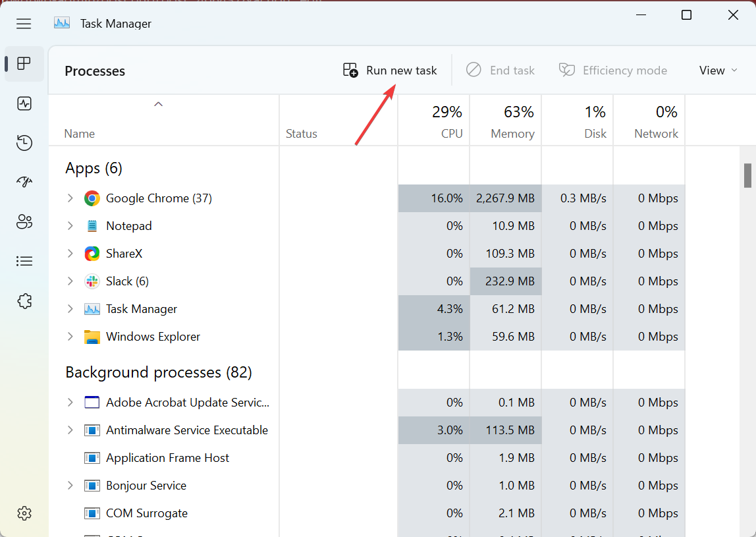The width and height of the screenshot is (756, 537).
Task: Click the sort arrow above Name column
Action: tap(158, 104)
